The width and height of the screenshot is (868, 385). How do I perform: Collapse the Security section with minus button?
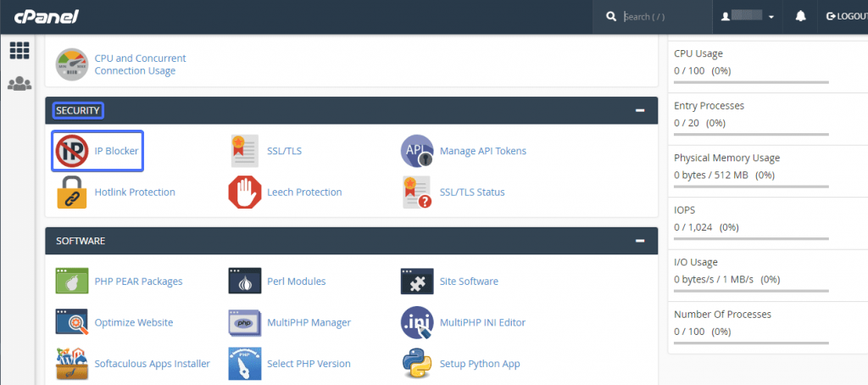(640, 110)
